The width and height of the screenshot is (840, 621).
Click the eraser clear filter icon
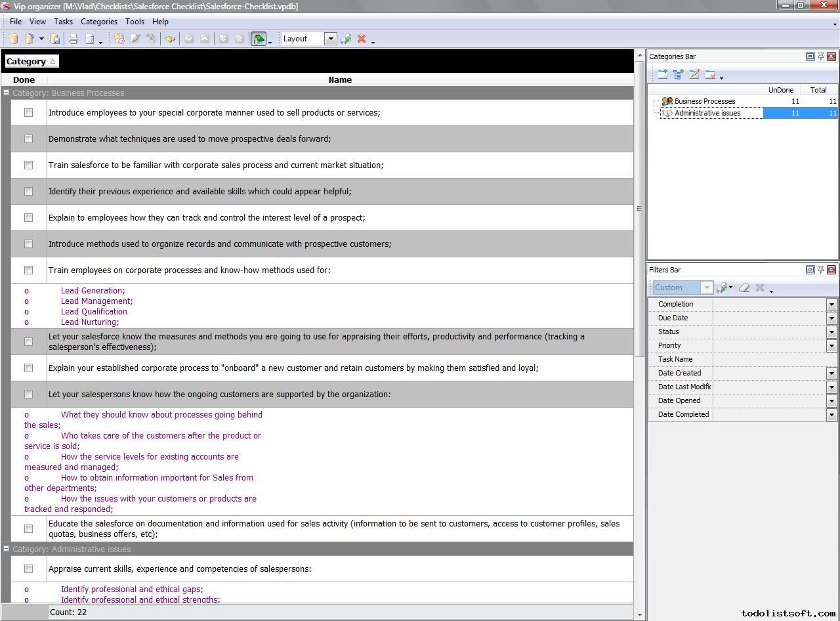point(744,288)
